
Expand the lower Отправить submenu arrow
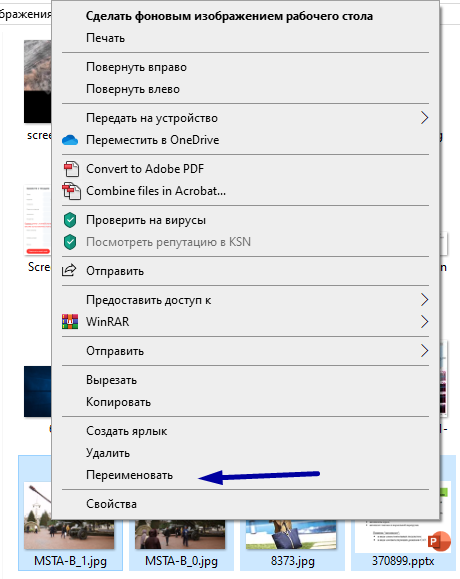point(424,350)
